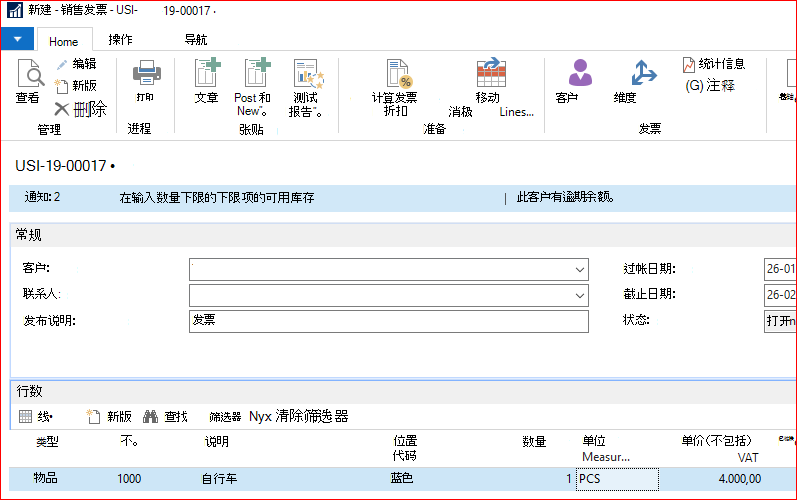Click the Due Date (截止日期) field
Screen dimensions: 797x500
point(780,295)
